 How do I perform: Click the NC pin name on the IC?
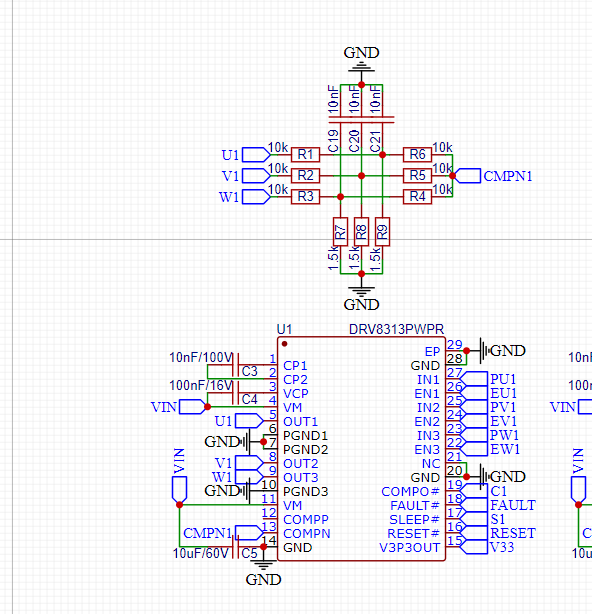(431, 463)
